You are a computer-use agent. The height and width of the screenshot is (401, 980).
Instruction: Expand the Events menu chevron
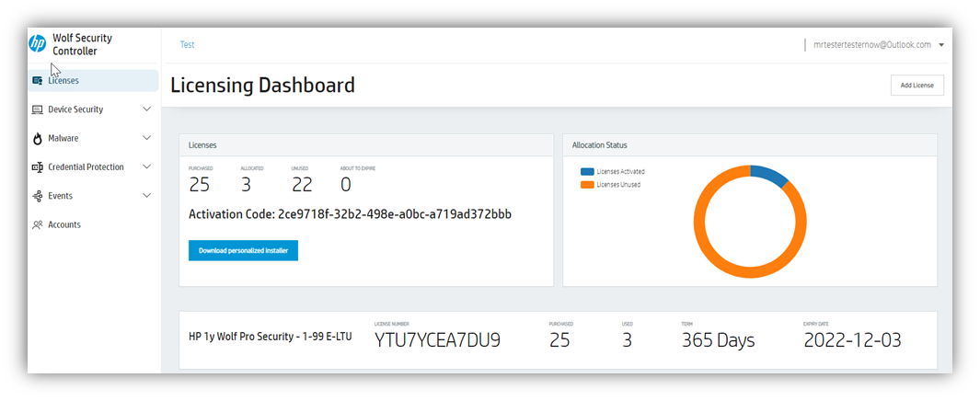tap(147, 195)
